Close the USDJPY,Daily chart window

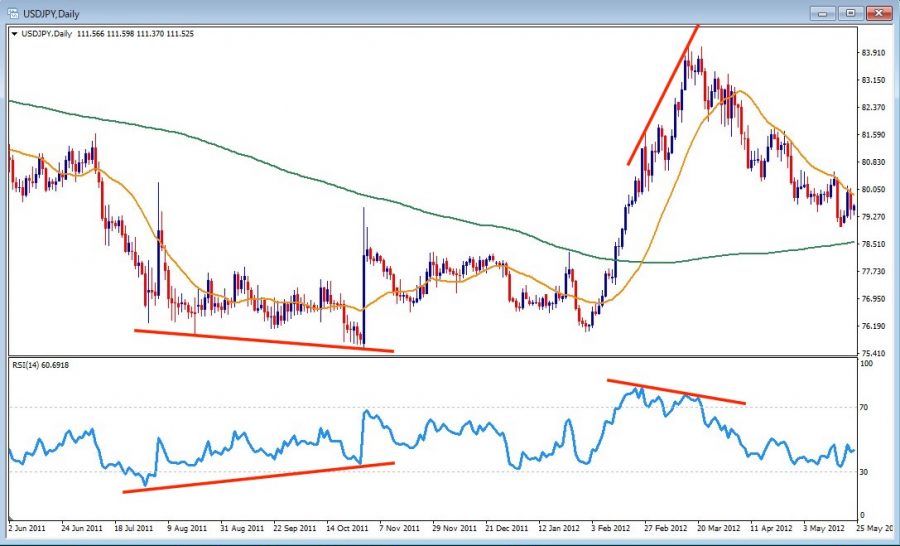coord(877,12)
